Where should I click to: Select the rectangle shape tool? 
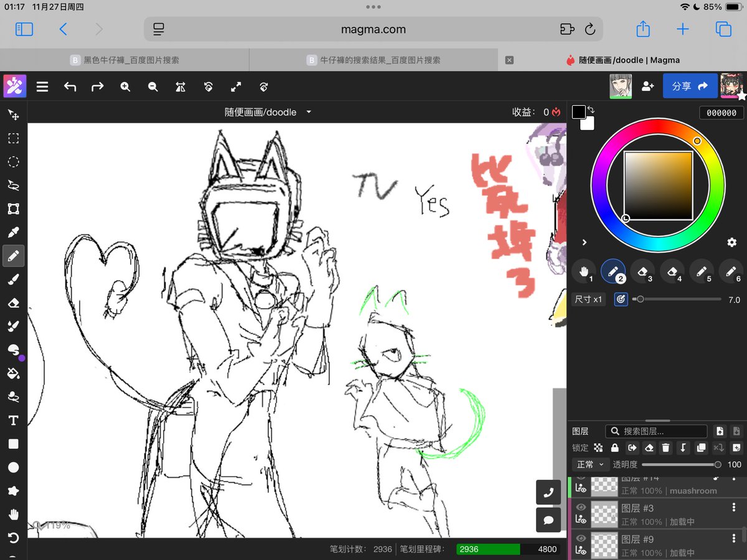click(13, 444)
